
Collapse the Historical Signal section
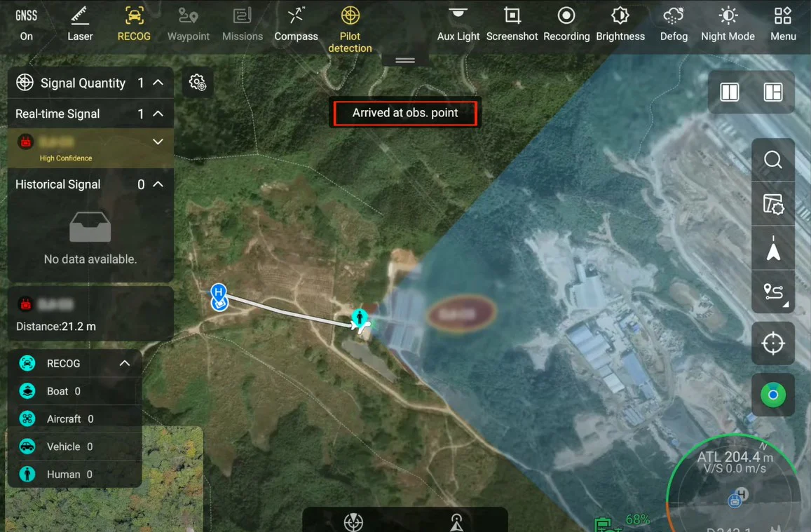158,184
